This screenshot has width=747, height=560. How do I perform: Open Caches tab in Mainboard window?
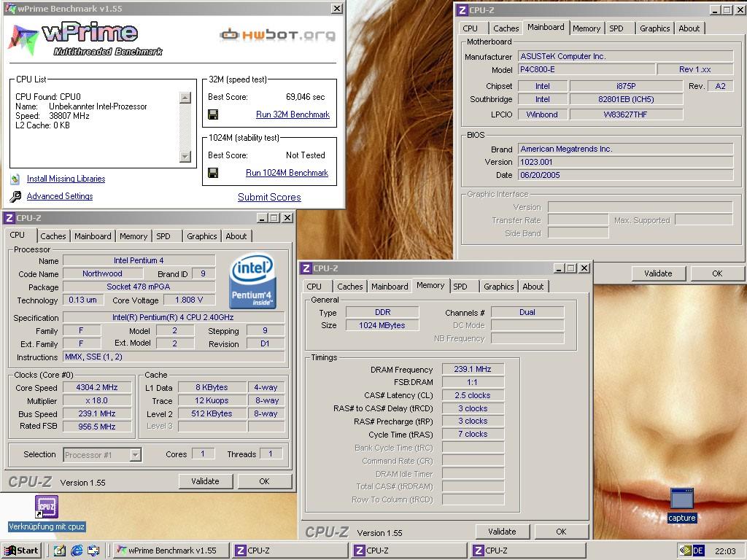point(506,28)
